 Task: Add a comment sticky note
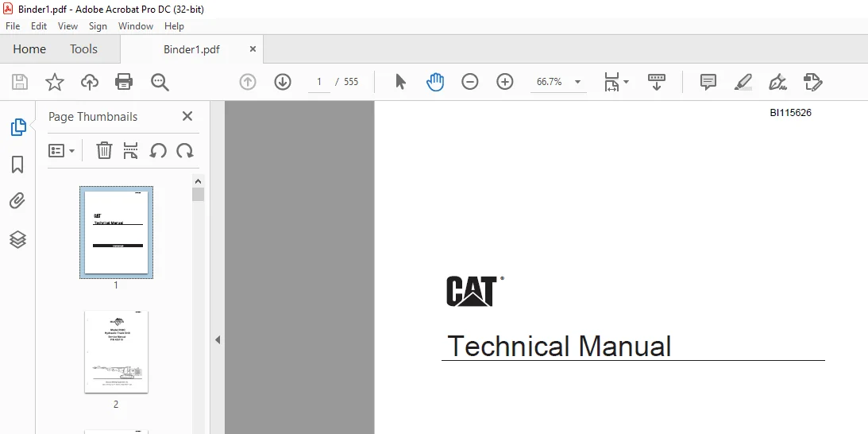click(x=708, y=82)
